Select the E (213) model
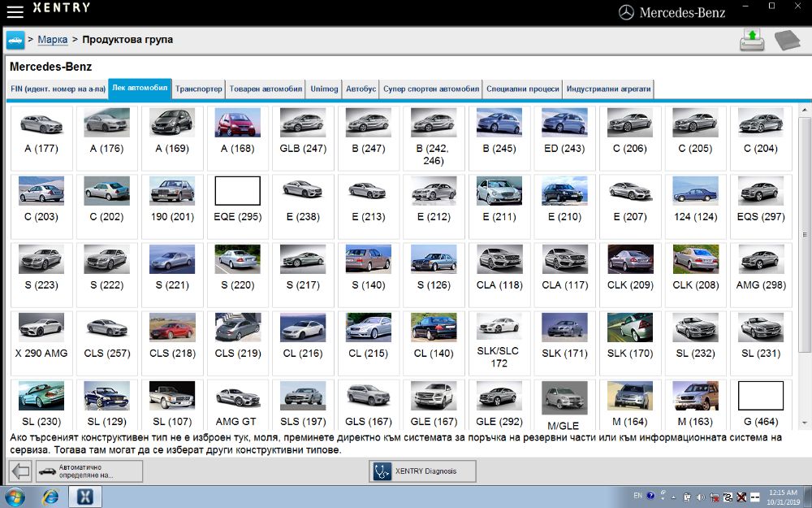This screenshot has height=508, width=812. click(x=369, y=206)
